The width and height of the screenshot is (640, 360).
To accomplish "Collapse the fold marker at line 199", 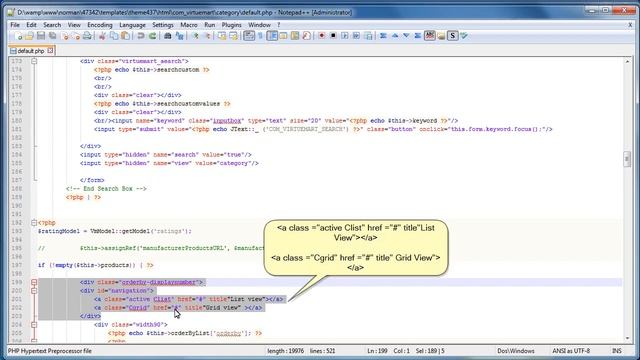I will [x=34, y=282].
